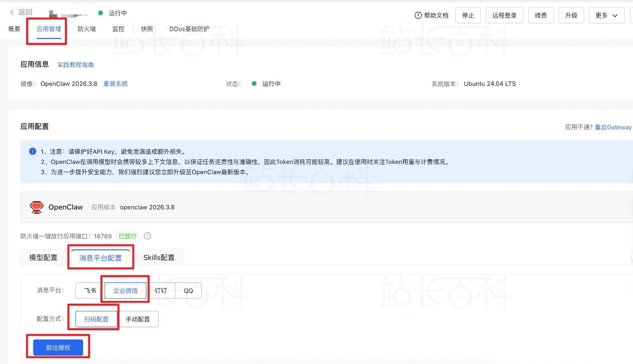Screen dimensions: 633x364
Task: Click the port number 18789
Action: 103,236
